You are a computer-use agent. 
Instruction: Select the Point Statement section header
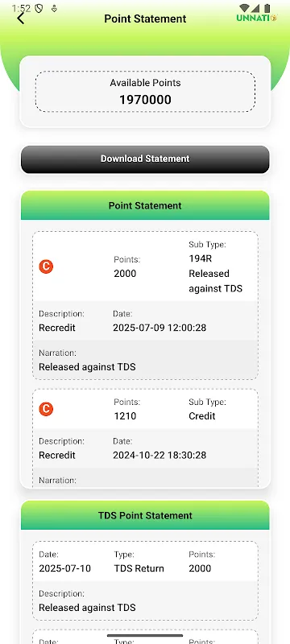[145, 205]
